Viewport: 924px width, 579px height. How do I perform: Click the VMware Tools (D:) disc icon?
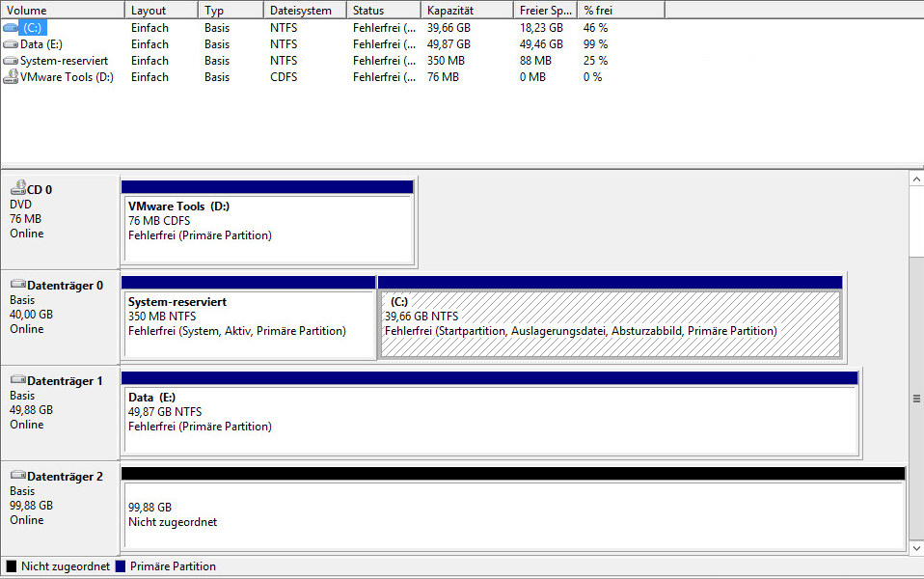[10, 76]
